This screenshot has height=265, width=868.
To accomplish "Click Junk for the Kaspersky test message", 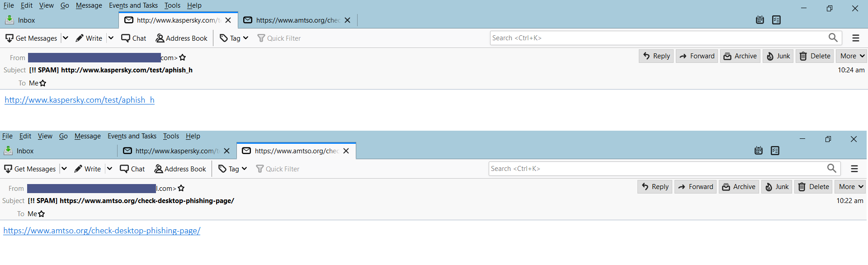I will coord(778,56).
